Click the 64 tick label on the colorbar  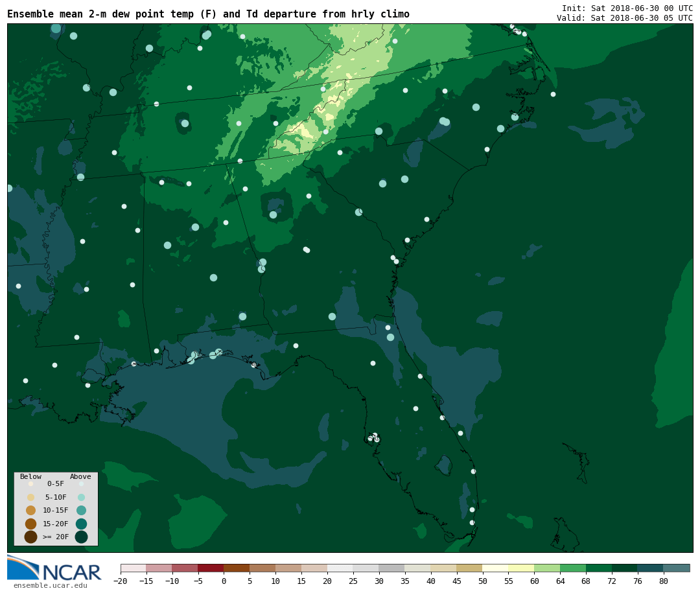pos(560,581)
